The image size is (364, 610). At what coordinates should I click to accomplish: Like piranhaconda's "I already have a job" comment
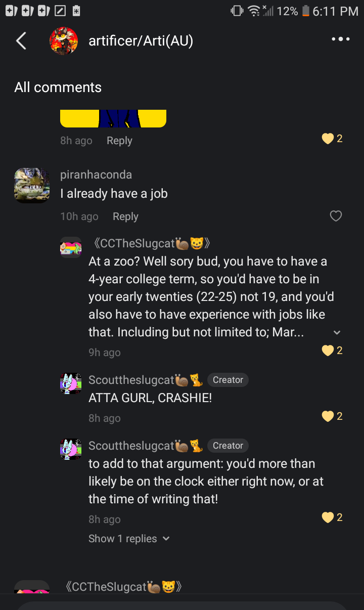click(x=336, y=216)
